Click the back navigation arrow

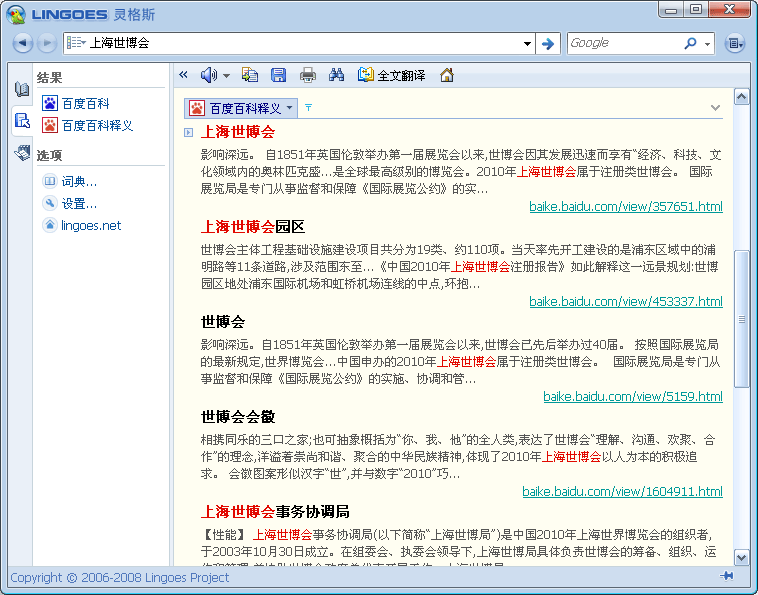point(23,43)
